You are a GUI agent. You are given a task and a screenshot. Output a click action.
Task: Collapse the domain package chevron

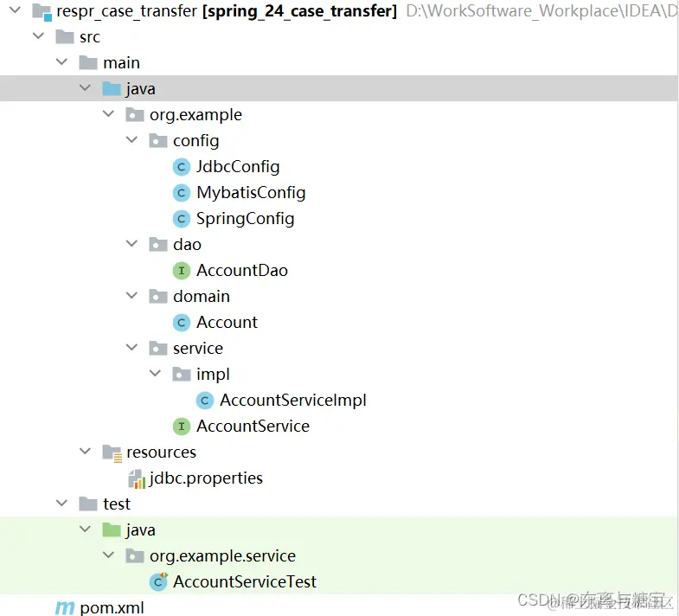coord(131,295)
